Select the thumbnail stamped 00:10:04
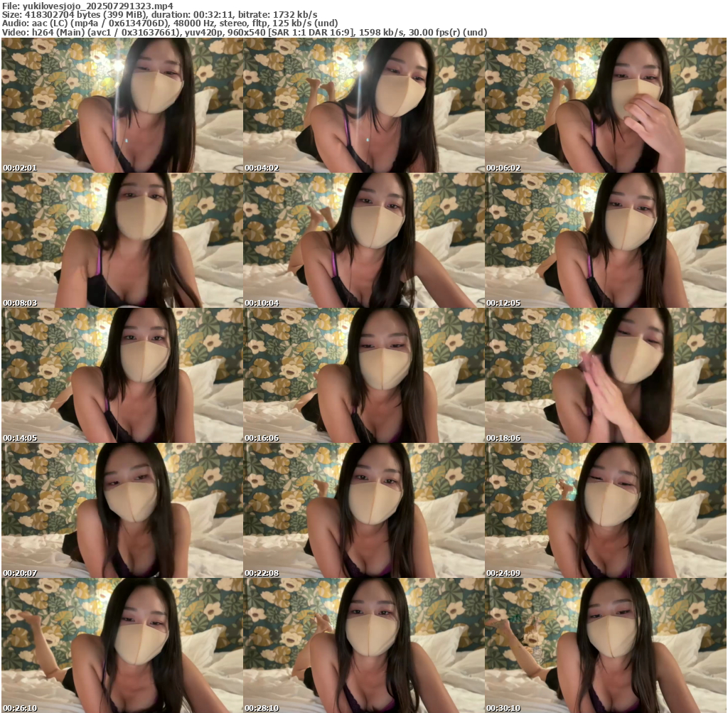728x713 pixels. coord(363,240)
